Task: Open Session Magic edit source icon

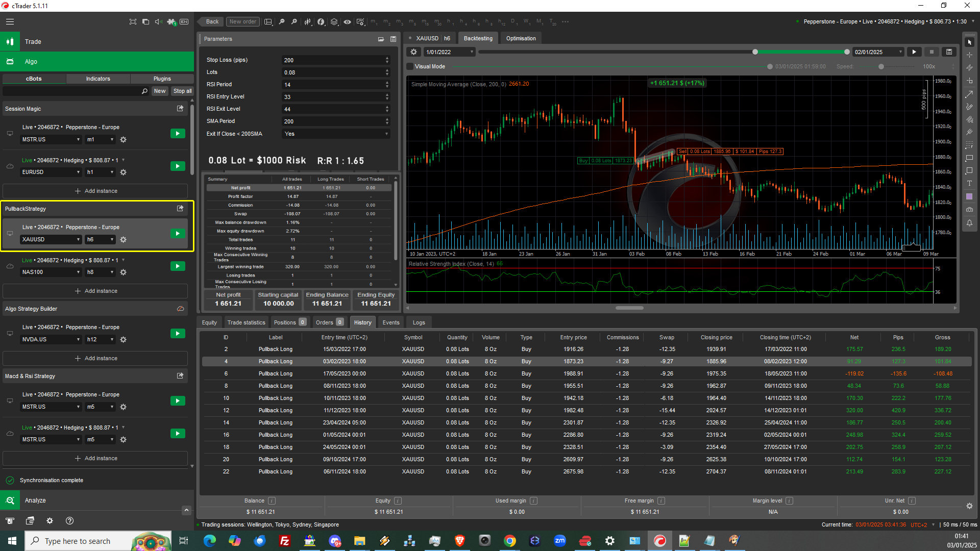Action: pos(180,109)
